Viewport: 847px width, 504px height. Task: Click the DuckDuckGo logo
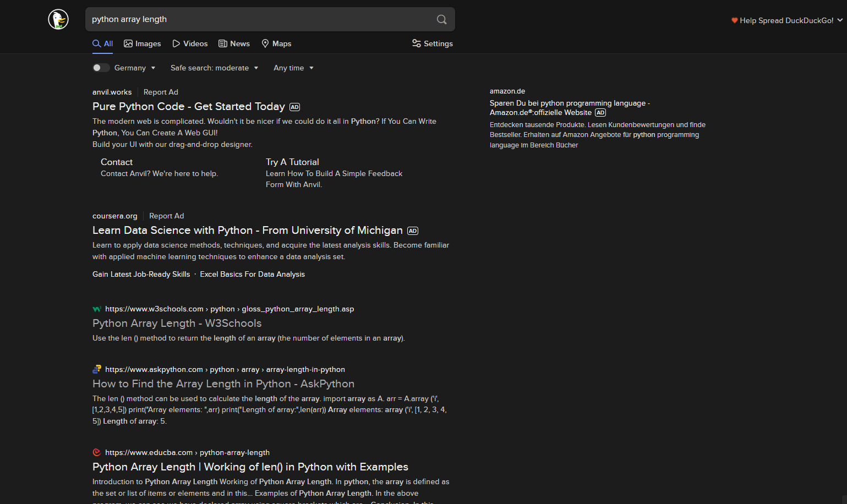pos(58,19)
